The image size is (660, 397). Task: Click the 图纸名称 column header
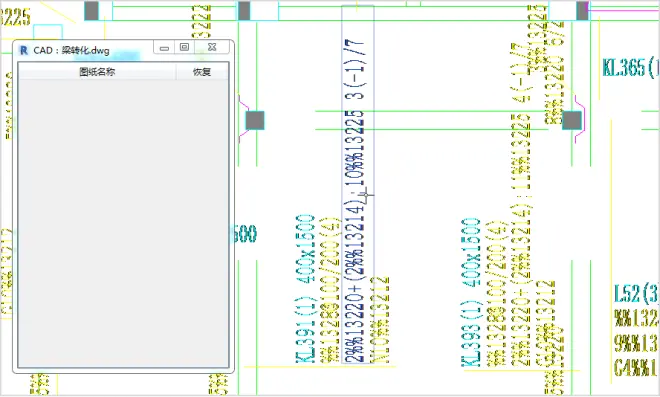point(97,72)
